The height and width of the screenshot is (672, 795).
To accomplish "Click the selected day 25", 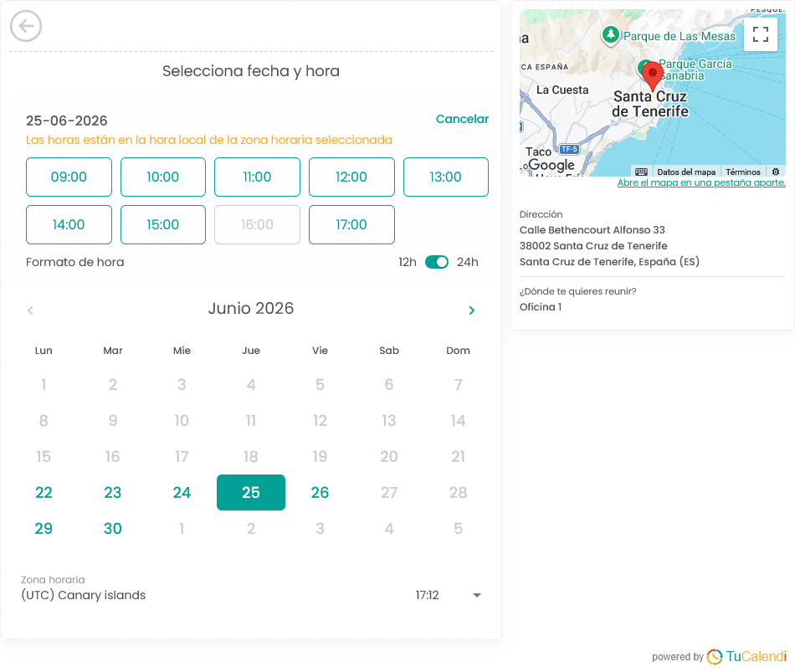I will [x=251, y=492].
